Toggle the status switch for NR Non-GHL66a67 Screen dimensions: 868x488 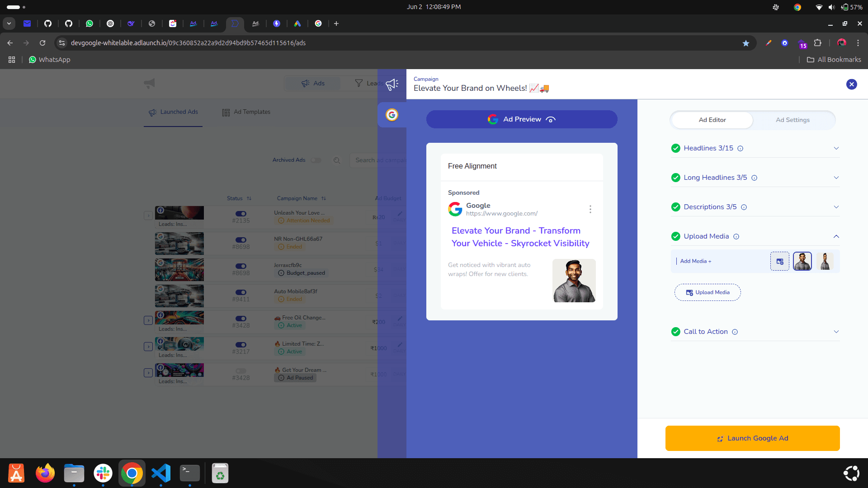(x=241, y=240)
